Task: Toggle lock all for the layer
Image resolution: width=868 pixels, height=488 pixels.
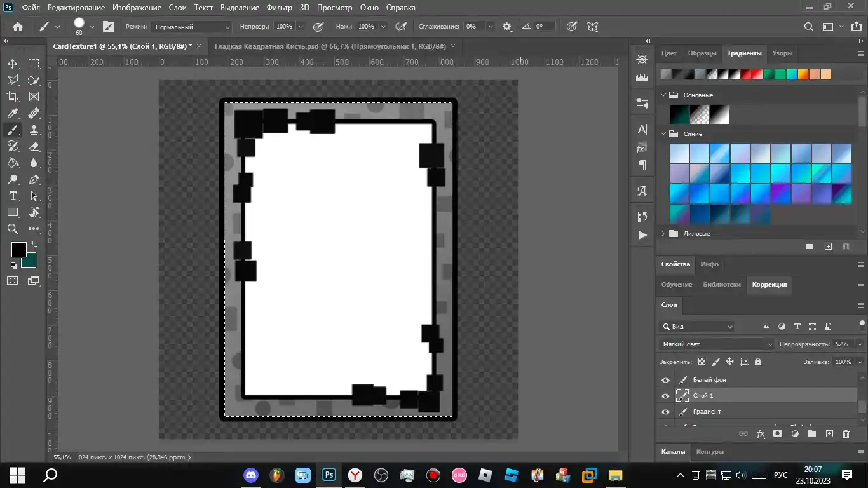Action: [757, 362]
